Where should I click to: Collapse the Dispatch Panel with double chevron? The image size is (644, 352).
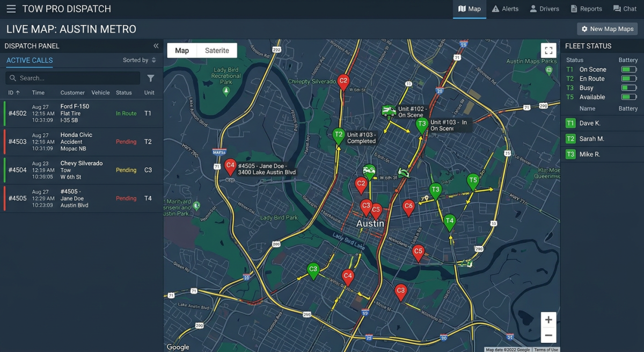[156, 46]
